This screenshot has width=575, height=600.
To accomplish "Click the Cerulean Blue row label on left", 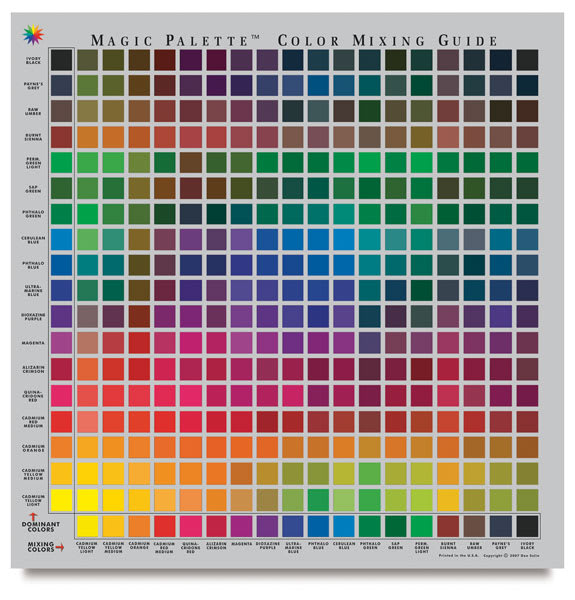I will click(x=33, y=240).
